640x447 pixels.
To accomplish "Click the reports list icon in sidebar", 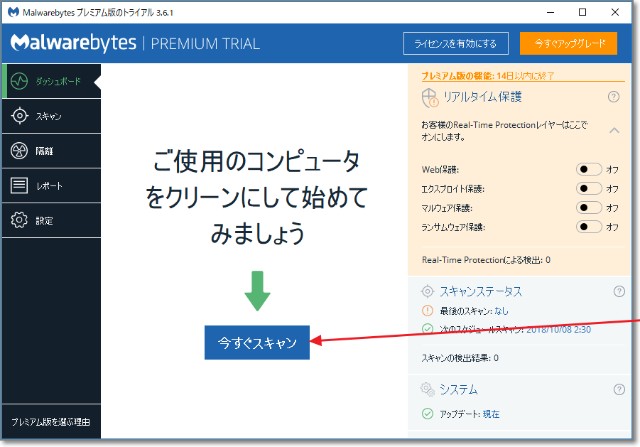I will pos(19,185).
